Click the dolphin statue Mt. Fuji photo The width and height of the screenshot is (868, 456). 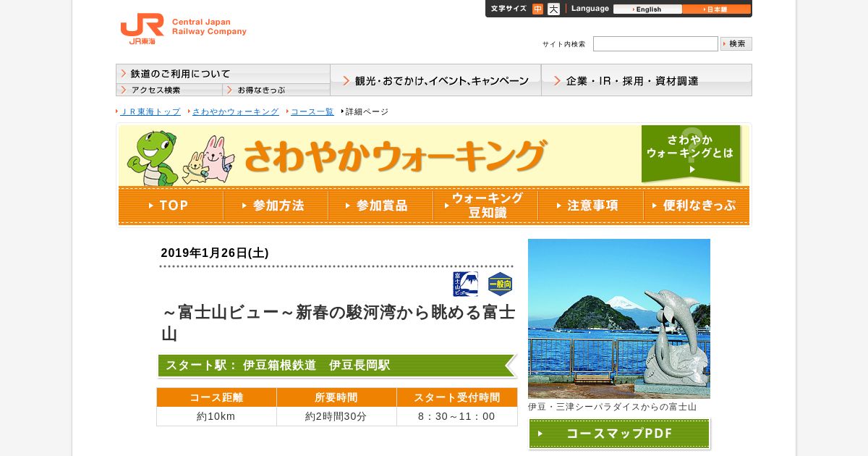coord(619,318)
